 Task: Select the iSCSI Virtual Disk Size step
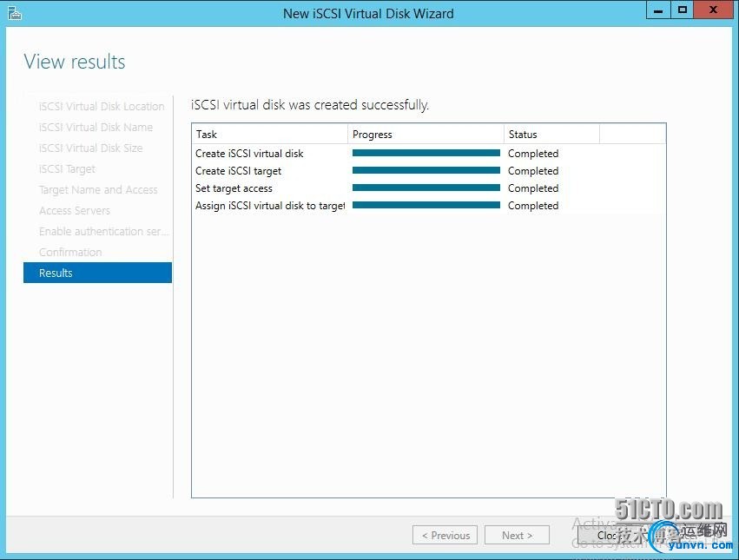pyautogui.click(x=90, y=148)
